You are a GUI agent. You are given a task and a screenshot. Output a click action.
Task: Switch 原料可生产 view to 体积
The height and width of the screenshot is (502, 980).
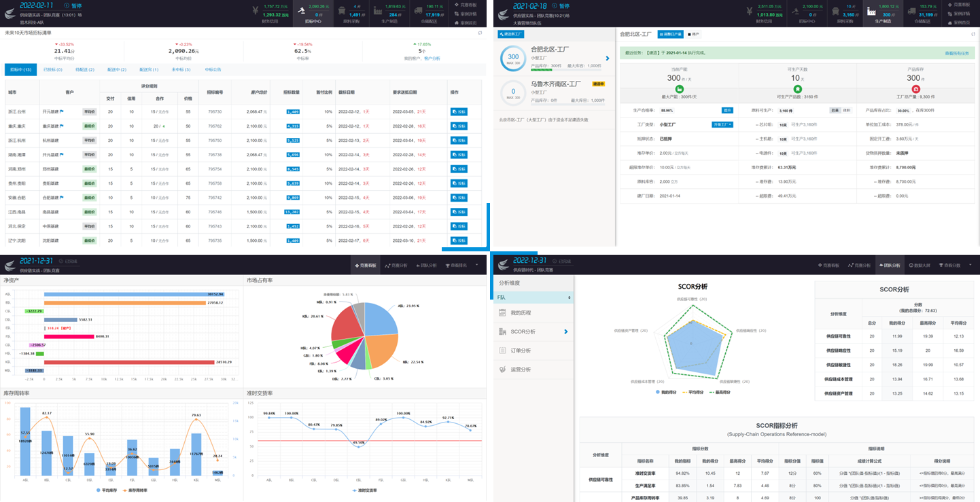point(846,110)
